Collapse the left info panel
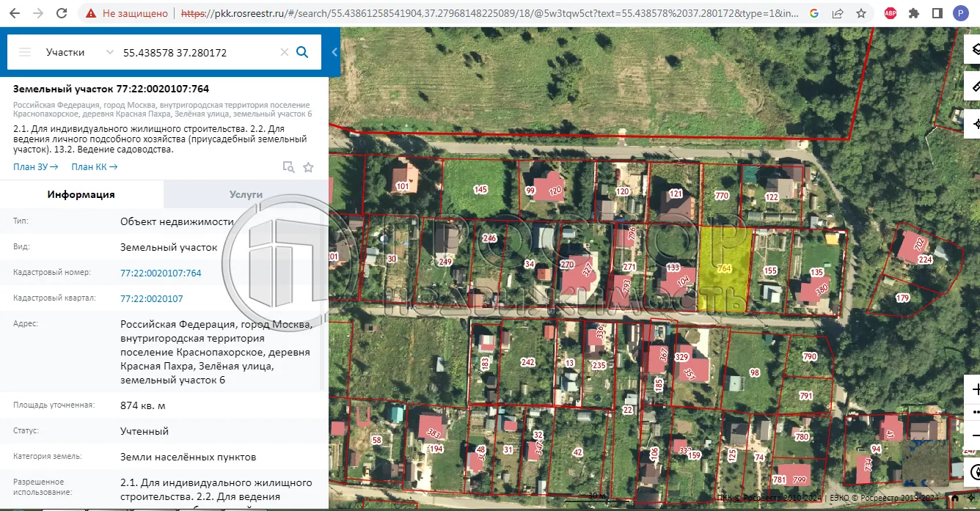The image size is (980, 511). (334, 52)
